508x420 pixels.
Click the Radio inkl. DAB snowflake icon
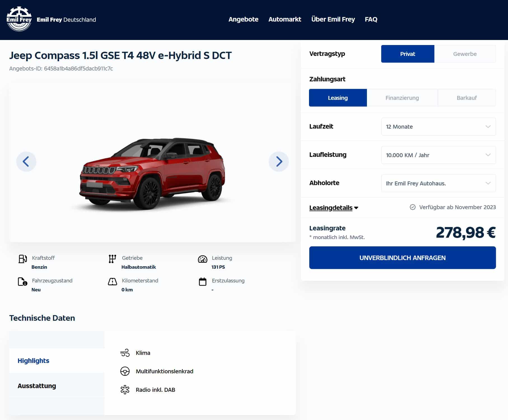[x=125, y=390]
